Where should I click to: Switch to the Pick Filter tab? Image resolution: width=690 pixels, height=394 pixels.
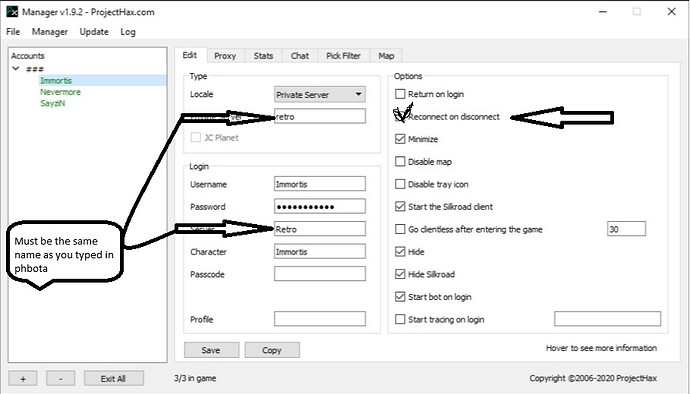pos(343,56)
